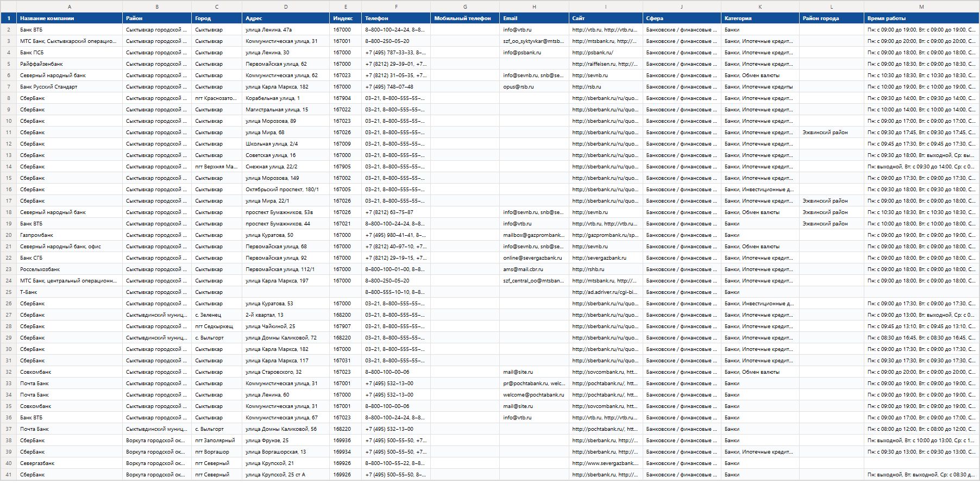Select the 'Т-Банк' cell
Viewport: 980px width, 490px height.
70,292
